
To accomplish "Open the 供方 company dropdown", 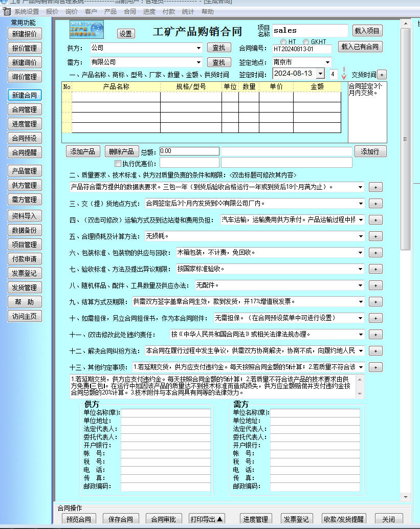I will [x=198, y=48].
